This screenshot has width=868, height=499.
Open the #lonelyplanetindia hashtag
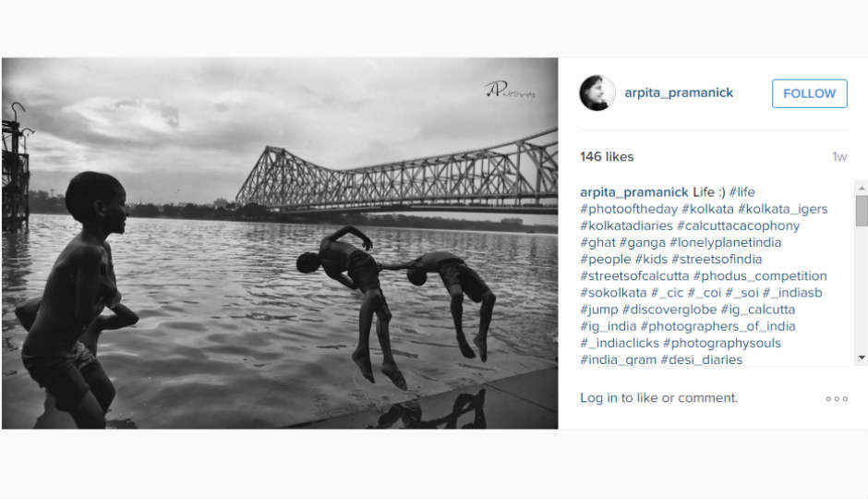coord(725,243)
